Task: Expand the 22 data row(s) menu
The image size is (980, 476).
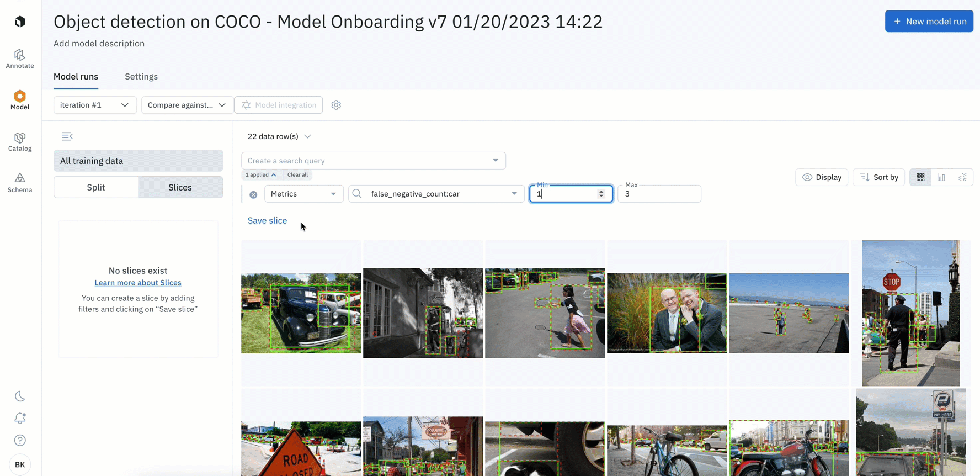Action: [x=279, y=136]
